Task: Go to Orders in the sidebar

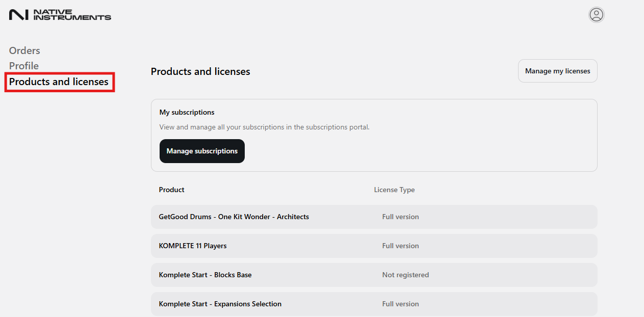Action: [x=24, y=50]
